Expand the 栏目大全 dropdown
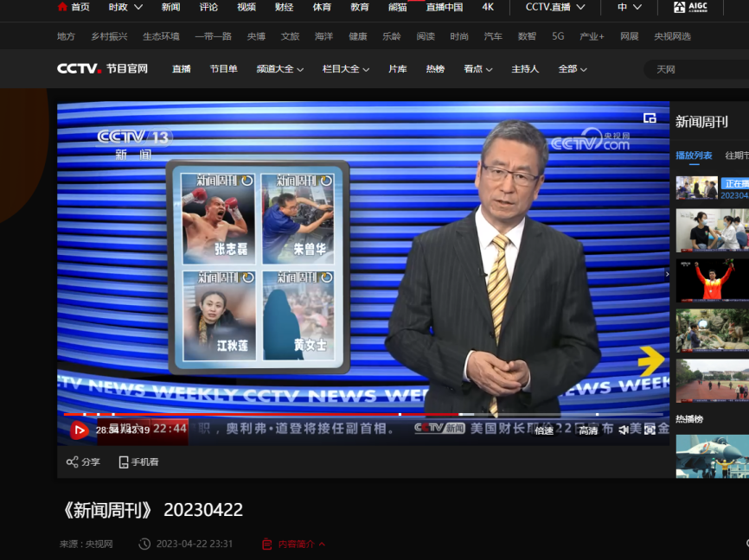Image resolution: width=749 pixels, height=560 pixels. point(346,69)
